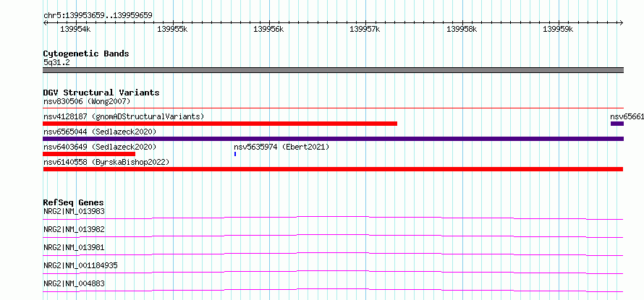This screenshot has height=300, width=644.
Task: Click the nsv6140558 (ByrskaBishop2022) label
Action: click(106, 162)
